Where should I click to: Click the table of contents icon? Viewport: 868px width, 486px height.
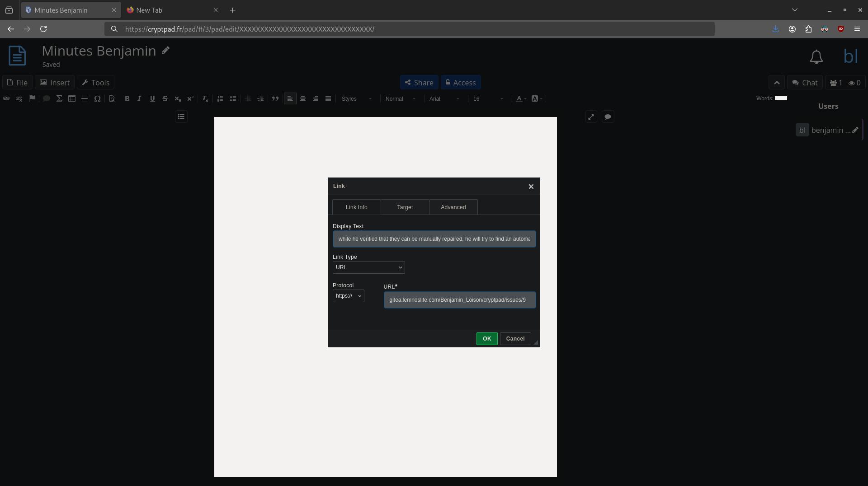click(181, 117)
